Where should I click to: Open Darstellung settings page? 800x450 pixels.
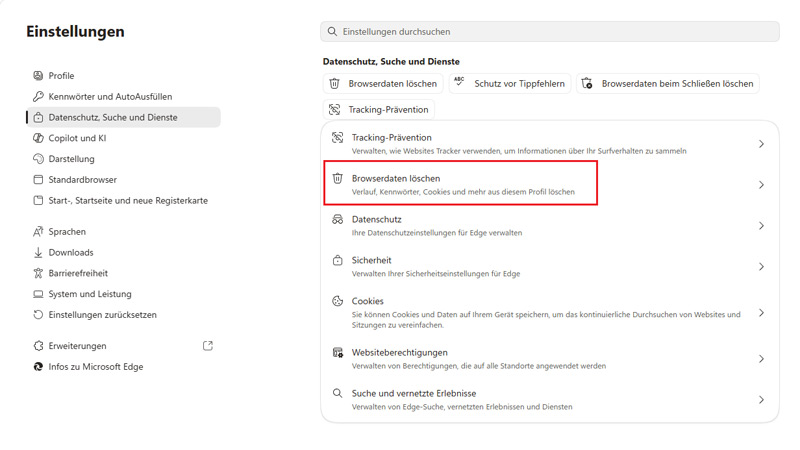123,159
